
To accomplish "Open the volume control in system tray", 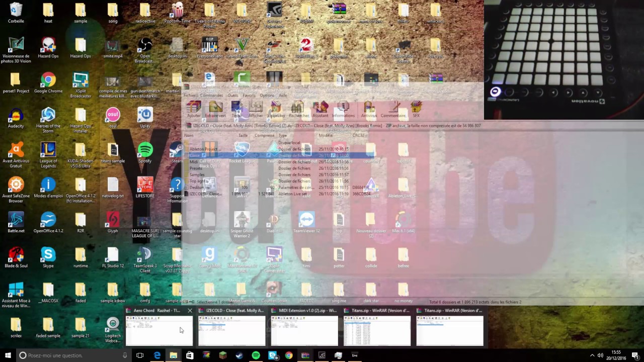I will point(601,355).
